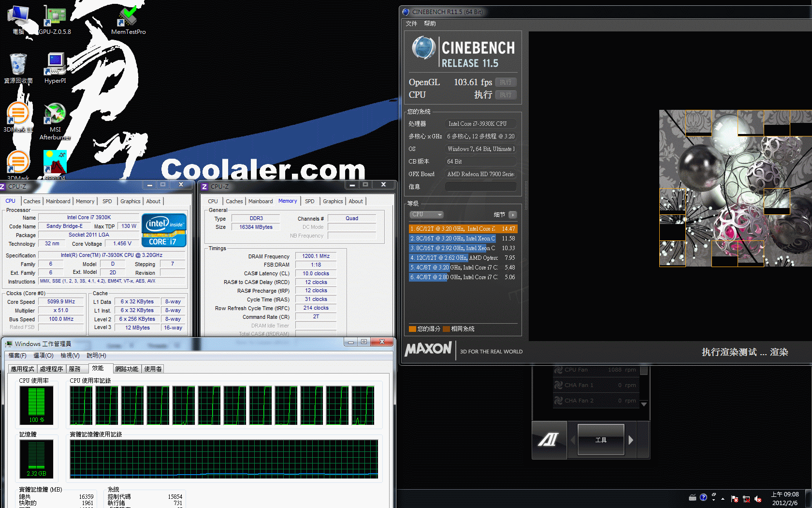Viewport: 812px width, 508px height.
Task: Click the right arrow next to the tools button
Action: (631, 440)
